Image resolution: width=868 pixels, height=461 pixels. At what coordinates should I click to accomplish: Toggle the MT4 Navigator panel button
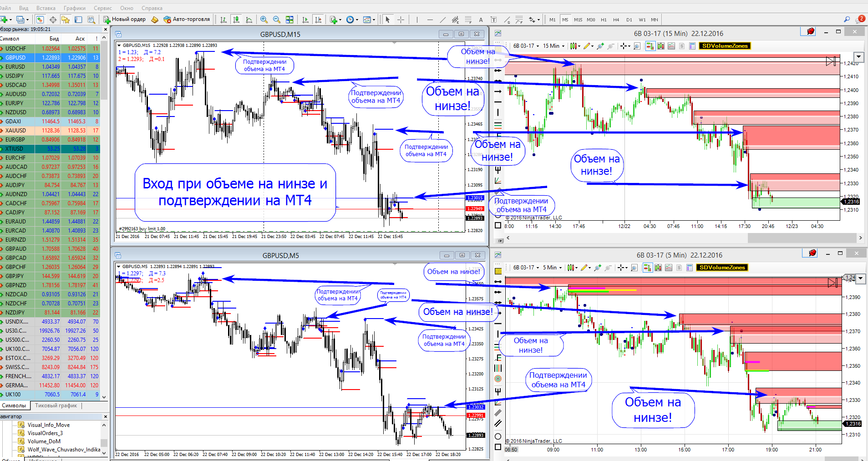tap(66, 20)
